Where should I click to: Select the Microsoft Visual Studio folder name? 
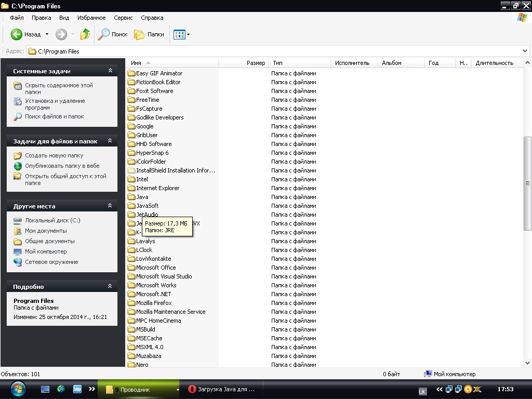point(164,276)
